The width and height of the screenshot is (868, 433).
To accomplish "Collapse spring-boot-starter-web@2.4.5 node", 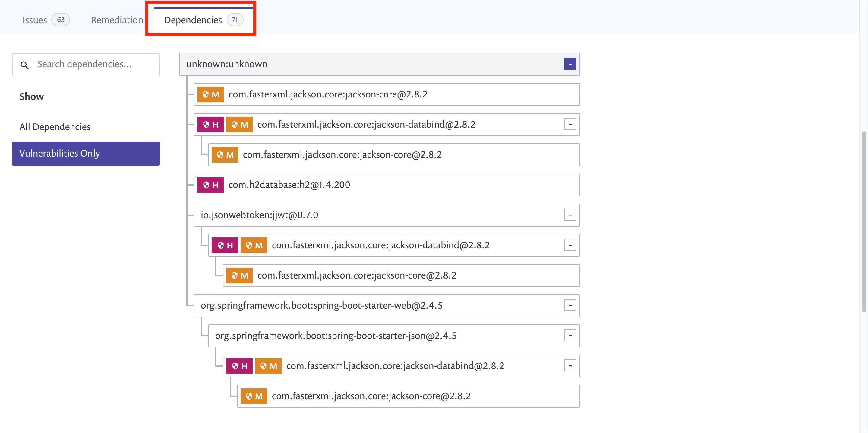I will click(x=570, y=306).
